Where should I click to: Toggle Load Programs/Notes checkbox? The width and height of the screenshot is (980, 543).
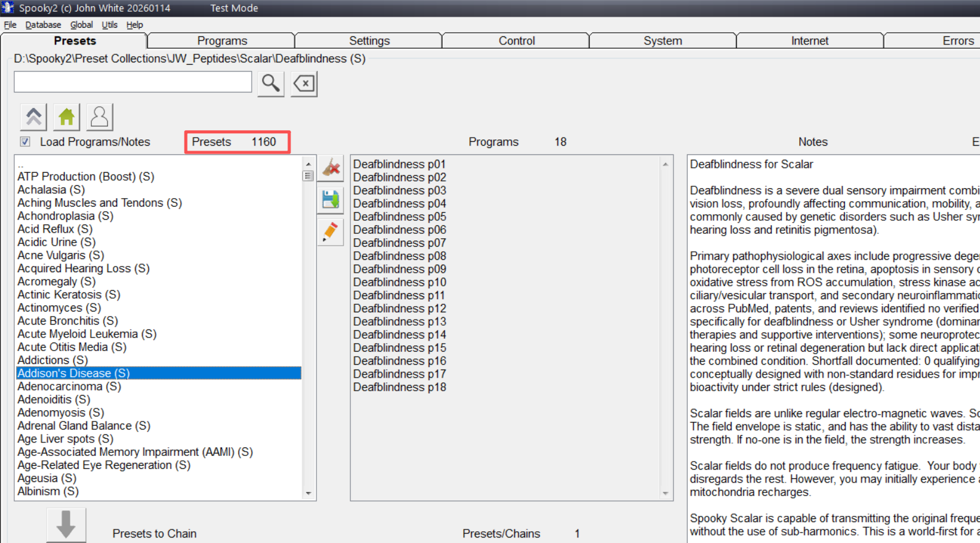[x=25, y=142]
